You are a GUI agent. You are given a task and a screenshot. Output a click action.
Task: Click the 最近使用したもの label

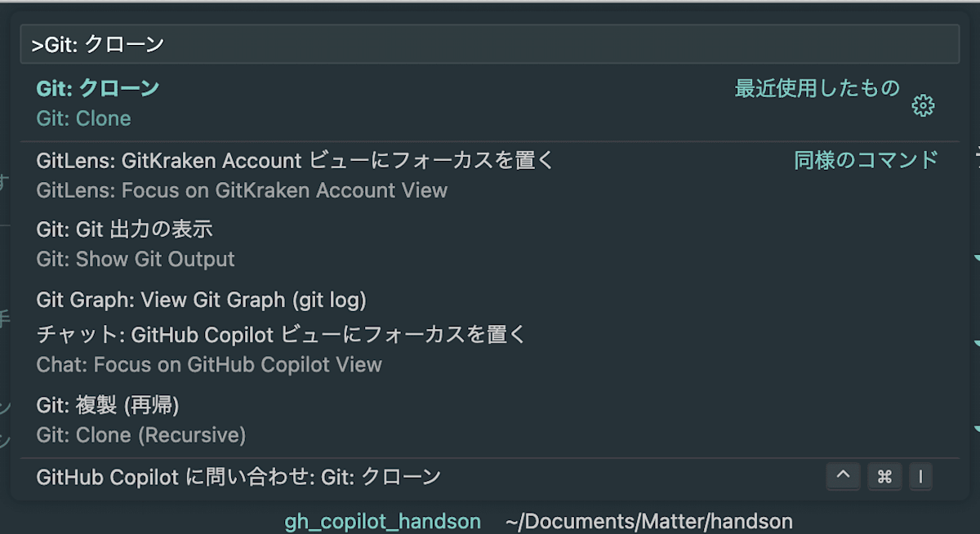tap(817, 88)
